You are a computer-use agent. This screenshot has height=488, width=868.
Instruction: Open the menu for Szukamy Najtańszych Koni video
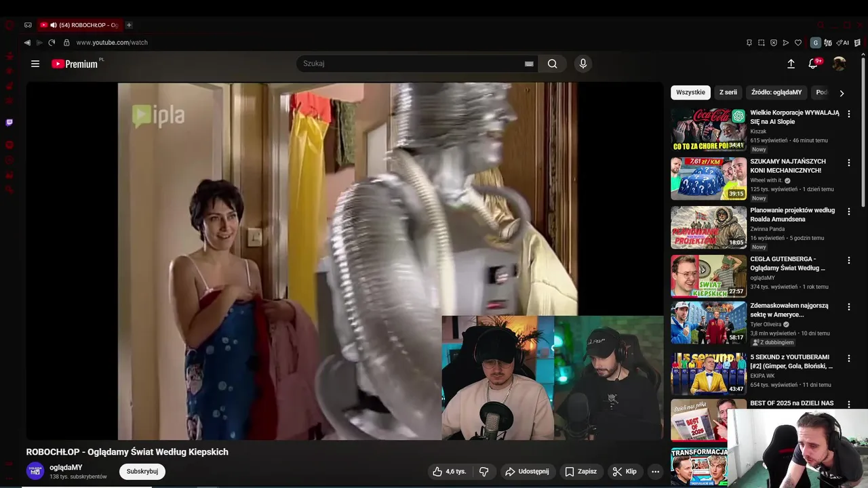848,163
